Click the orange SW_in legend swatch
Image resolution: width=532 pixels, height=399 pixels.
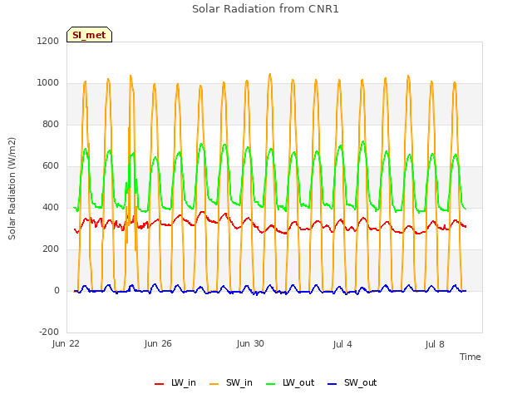pyautogui.click(x=214, y=384)
